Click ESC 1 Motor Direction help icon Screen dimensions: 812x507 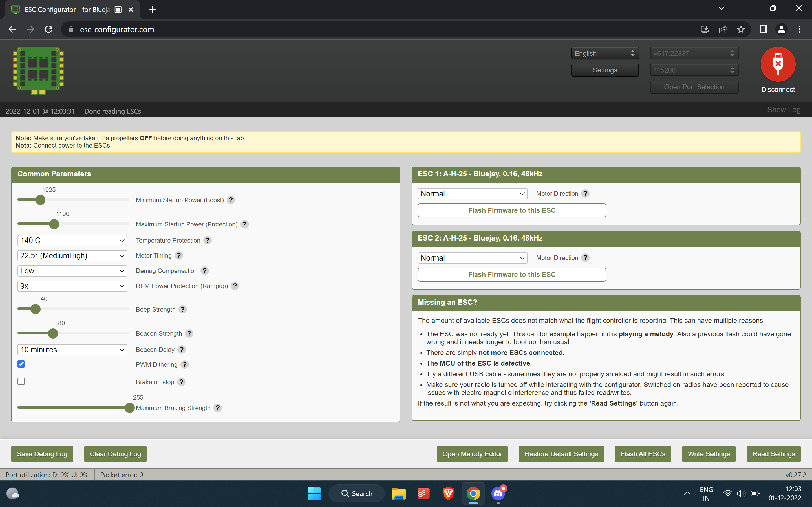[585, 194]
